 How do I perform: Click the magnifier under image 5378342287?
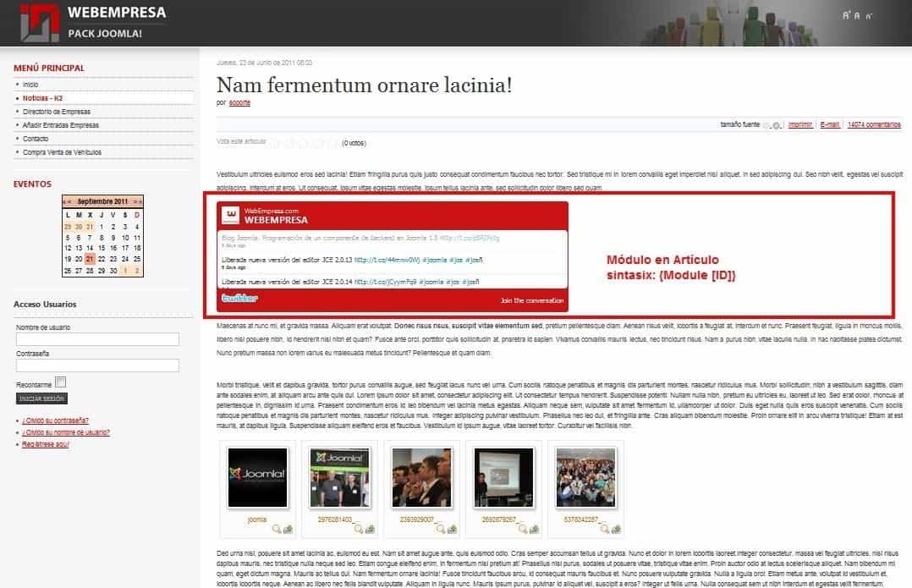pos(604,529)
